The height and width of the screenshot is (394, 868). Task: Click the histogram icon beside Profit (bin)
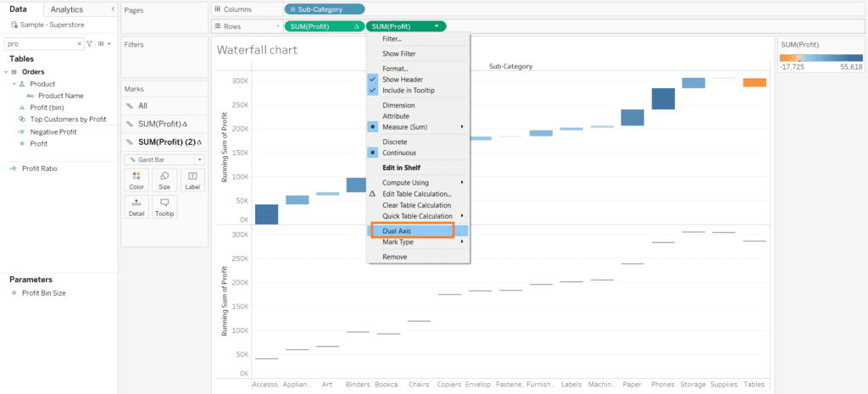22,108
